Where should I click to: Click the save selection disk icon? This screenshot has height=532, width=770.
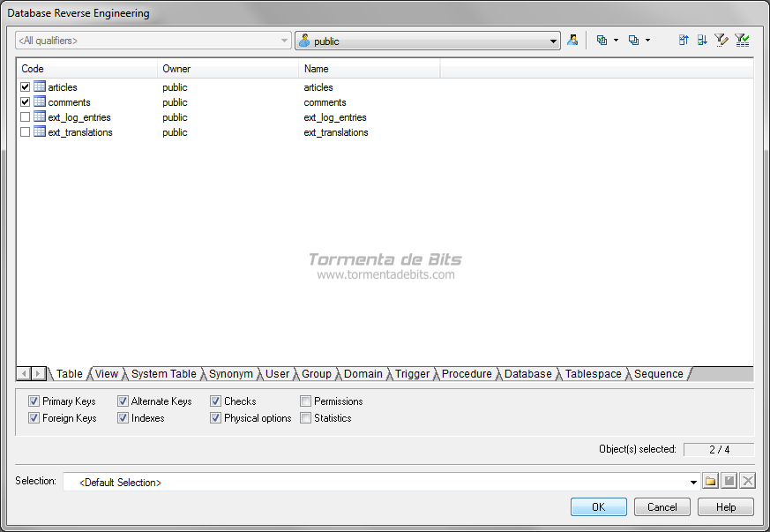tap(729, 481)
